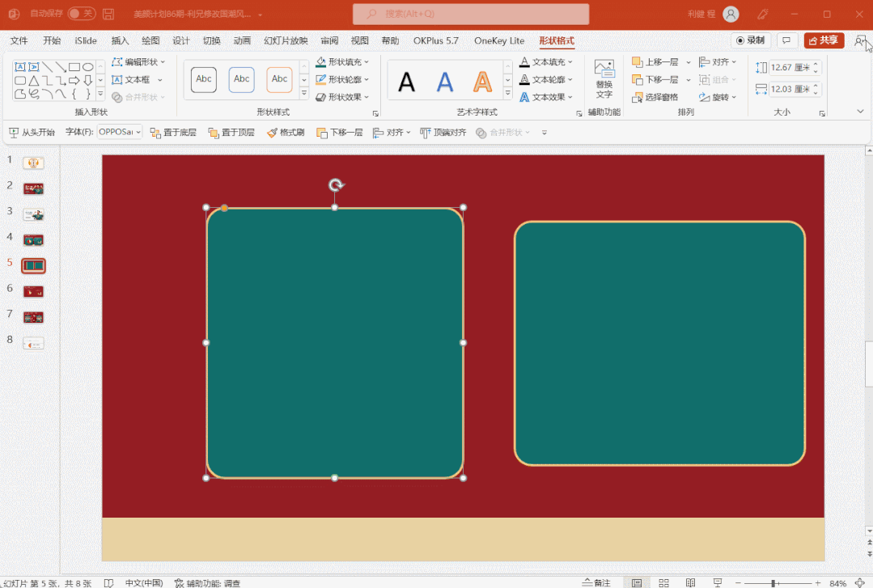The image size is (873, 588).
Task: Switch to the iSlide tab
Action: (x=86, y=40)
